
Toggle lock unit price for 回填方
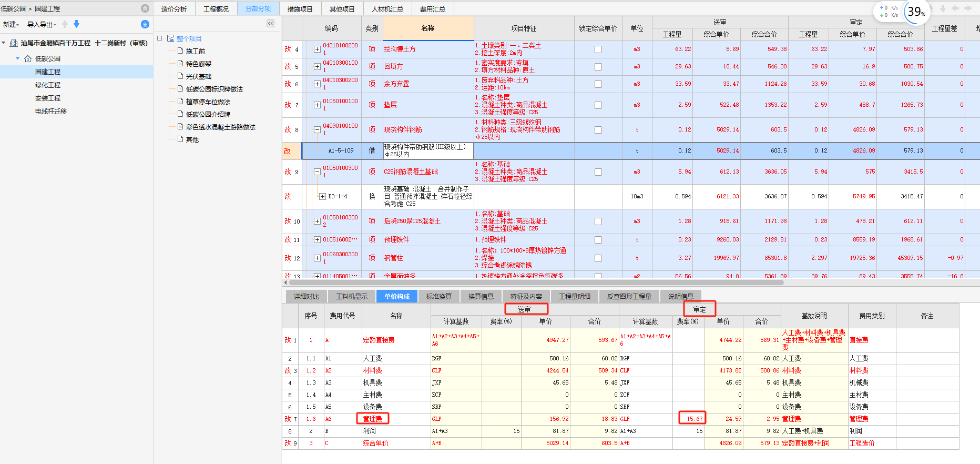598,67
